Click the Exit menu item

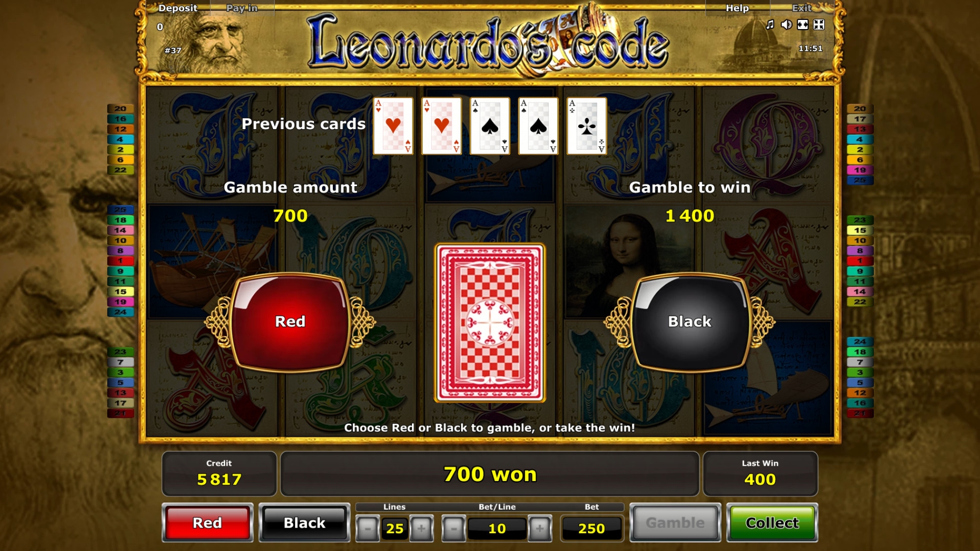801,8
